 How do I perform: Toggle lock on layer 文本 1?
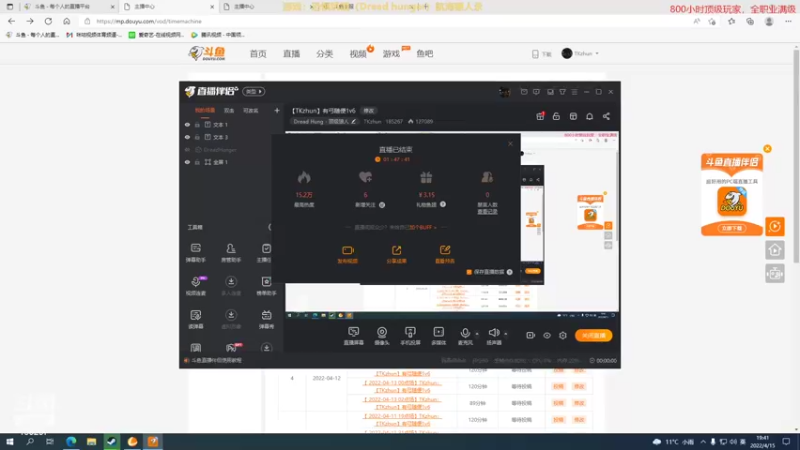pos(197,124)
